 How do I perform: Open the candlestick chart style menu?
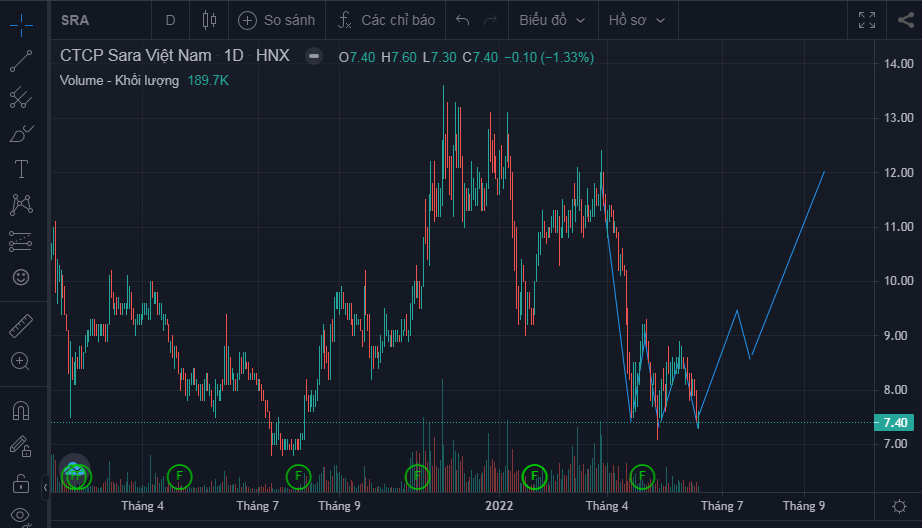[209, 20]
